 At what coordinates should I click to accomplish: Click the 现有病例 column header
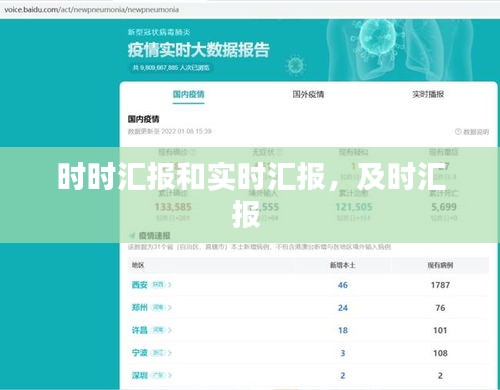point(440,265)
